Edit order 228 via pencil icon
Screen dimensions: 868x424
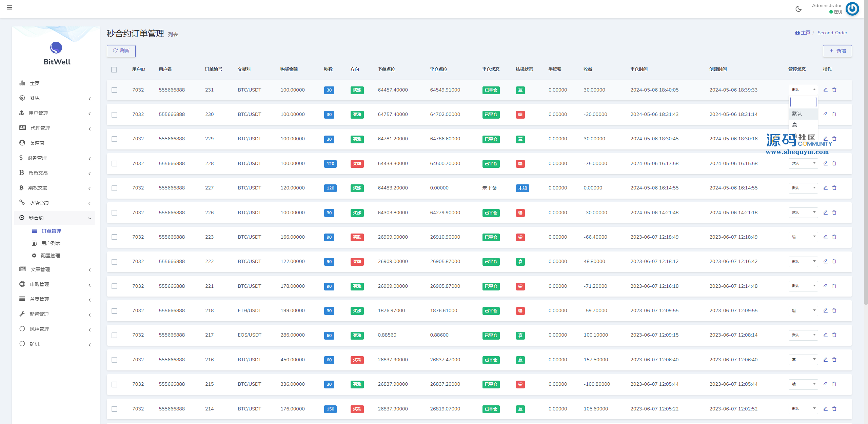826,163
